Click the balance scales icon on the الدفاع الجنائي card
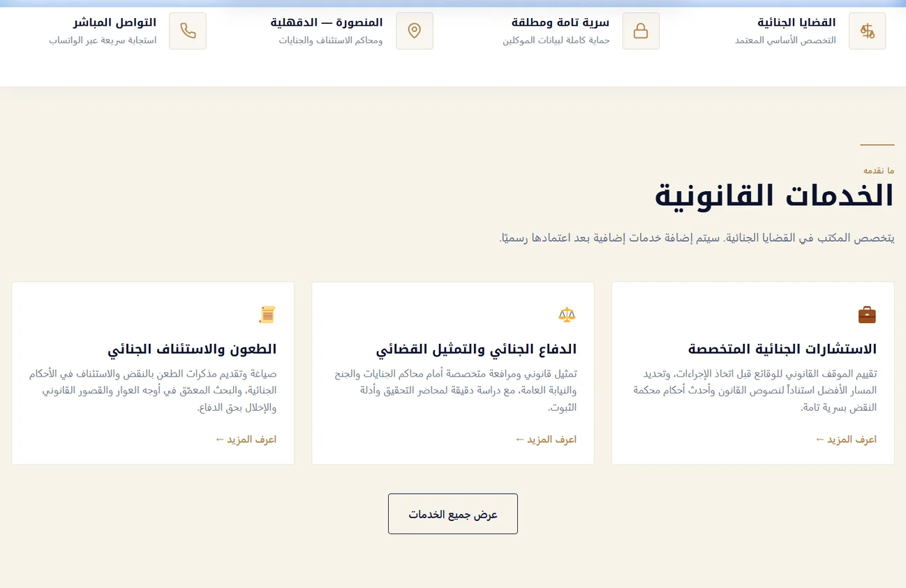 [567, 315]
